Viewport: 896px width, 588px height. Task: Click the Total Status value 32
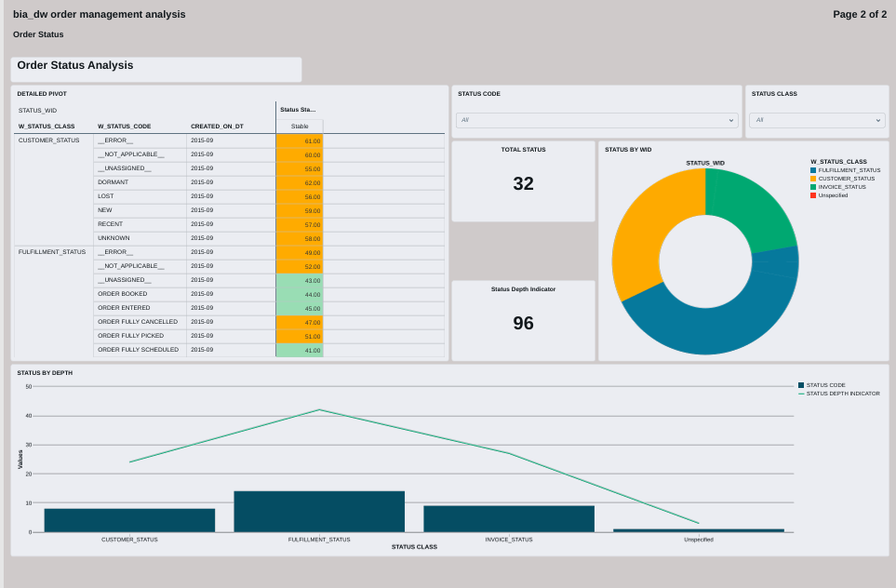(x=523, y=184)
